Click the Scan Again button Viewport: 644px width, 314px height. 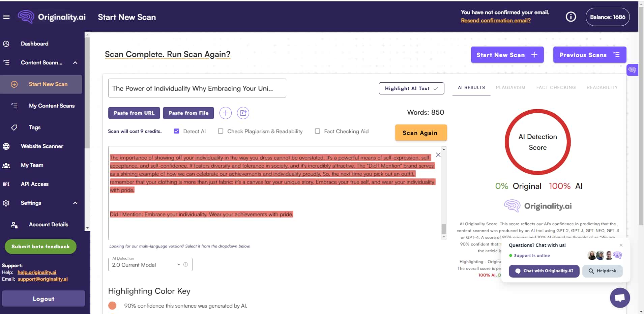point(421,133)
